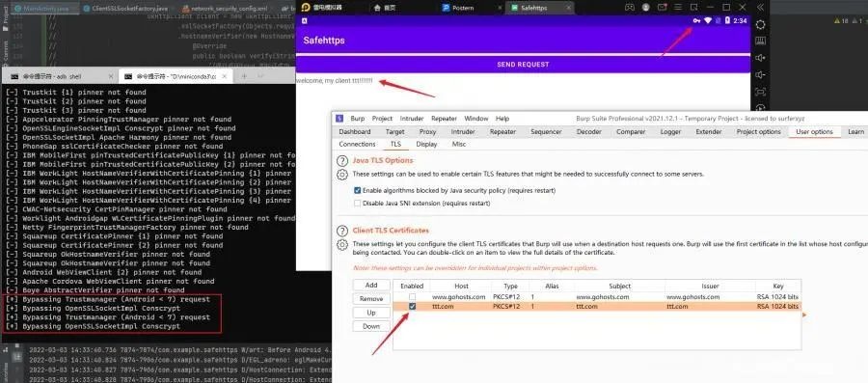Click the emulator gamepad icon in title bar

pyautogui.click(x=630, y=7)
